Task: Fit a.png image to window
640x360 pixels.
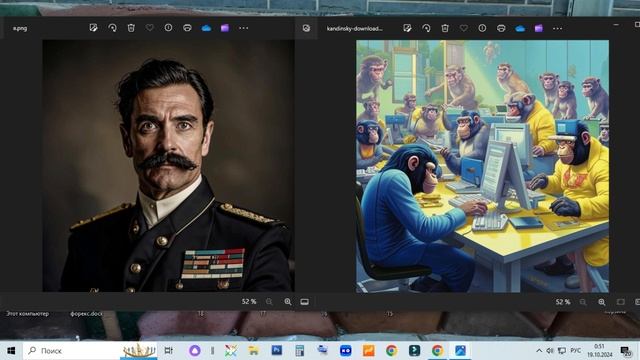Action: pyautogui.click(x=304, y=302)
